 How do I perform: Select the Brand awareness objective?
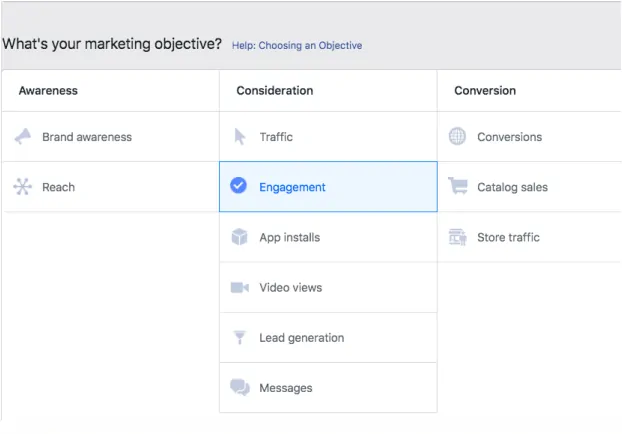(x=86, y=137)
